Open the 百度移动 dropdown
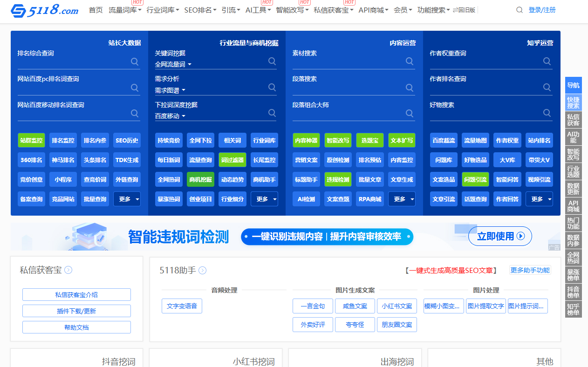Screen dimensions: 588x367 pyautogui.click(x=170, y=116)
